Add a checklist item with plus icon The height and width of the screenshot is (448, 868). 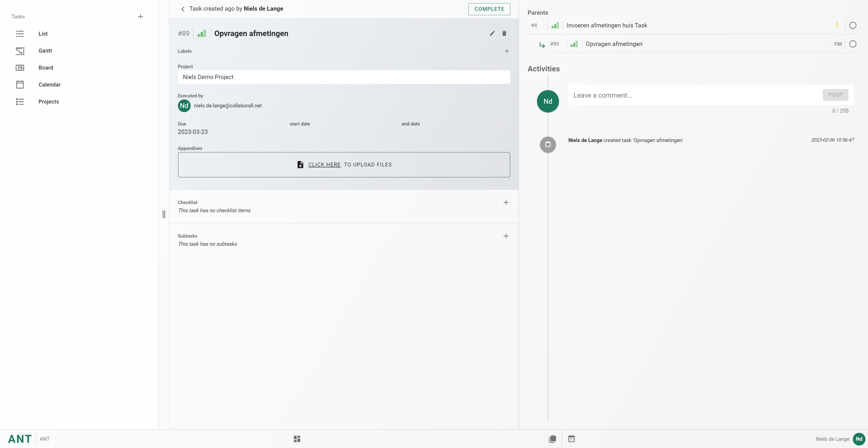[x=506, y=202]
